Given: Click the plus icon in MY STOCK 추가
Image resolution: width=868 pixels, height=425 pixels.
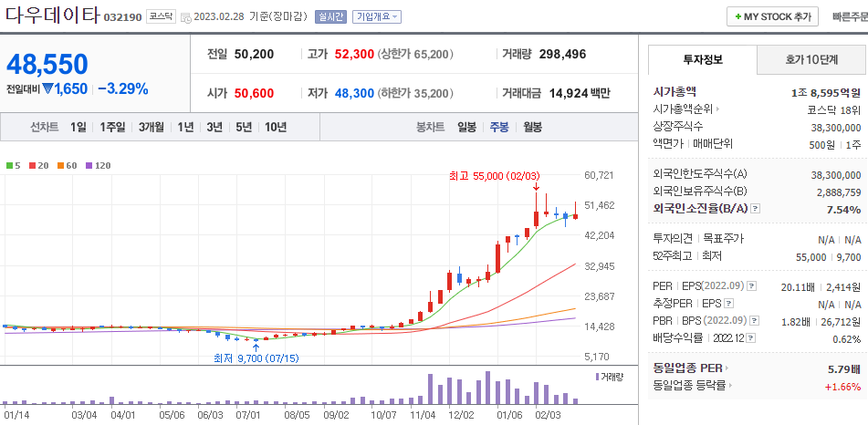Looking at the screenshot, I should 737,16.
